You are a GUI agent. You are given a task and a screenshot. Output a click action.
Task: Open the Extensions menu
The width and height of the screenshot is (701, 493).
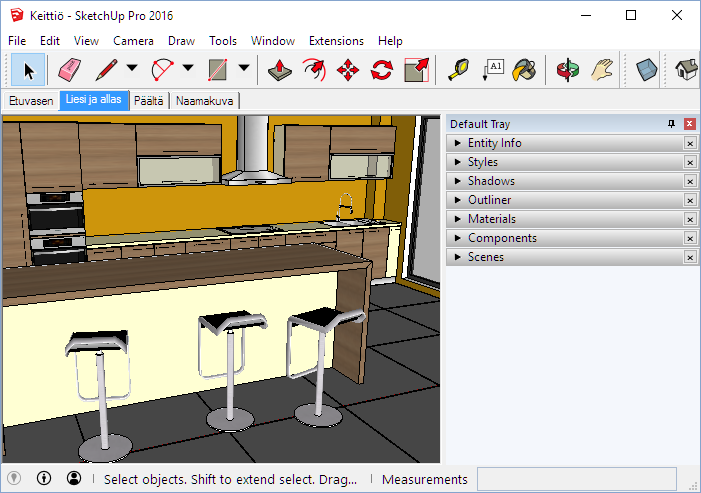click(x=336, y=41)
